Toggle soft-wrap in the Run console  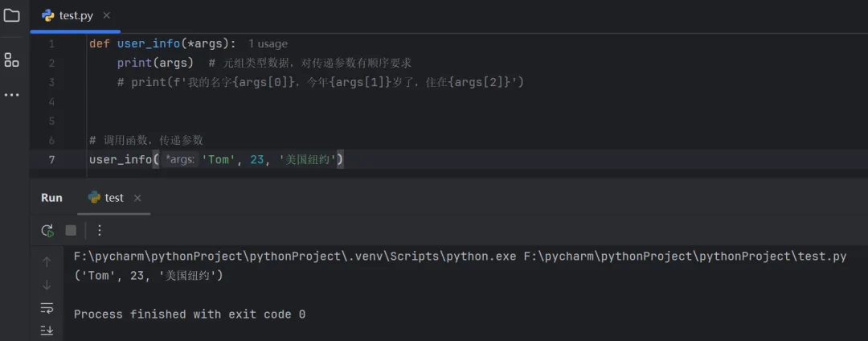(47, 308)
